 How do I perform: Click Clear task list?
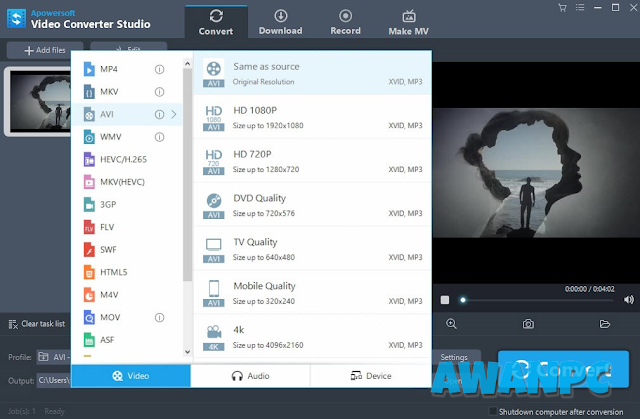37,324
